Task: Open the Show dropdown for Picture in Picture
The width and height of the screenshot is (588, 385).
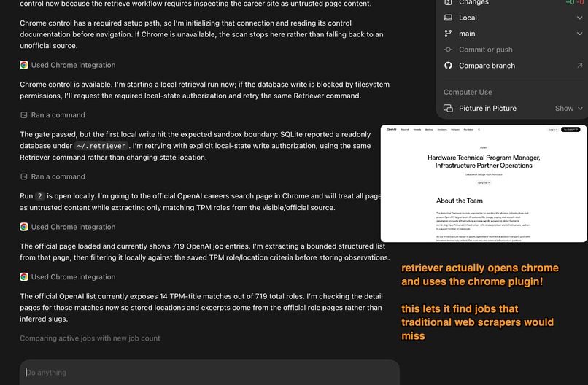Action: coord(568,109)
